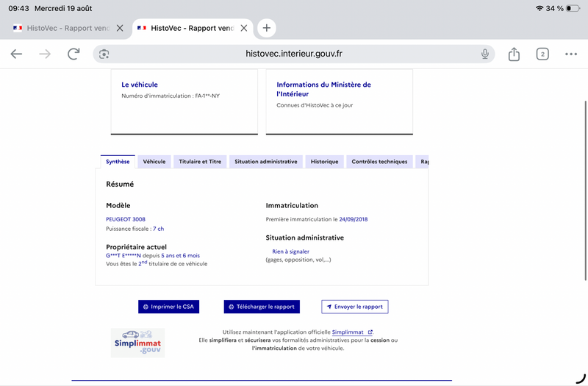This screenshot has width=588, height=386.
Task: Click the histovec.interieur.gouv.fr address bar
Action: tap(294, 54)
